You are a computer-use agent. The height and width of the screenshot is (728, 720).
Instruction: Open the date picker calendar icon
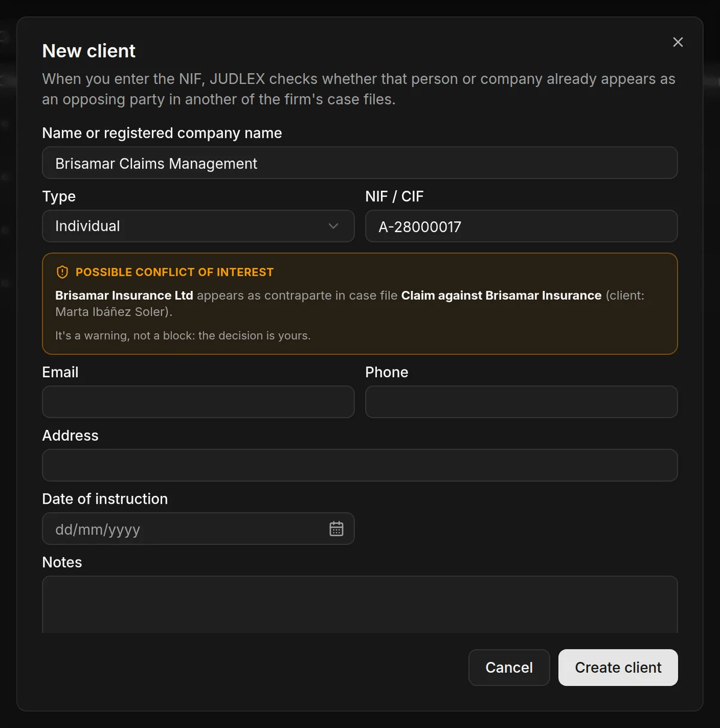point(336,529)
